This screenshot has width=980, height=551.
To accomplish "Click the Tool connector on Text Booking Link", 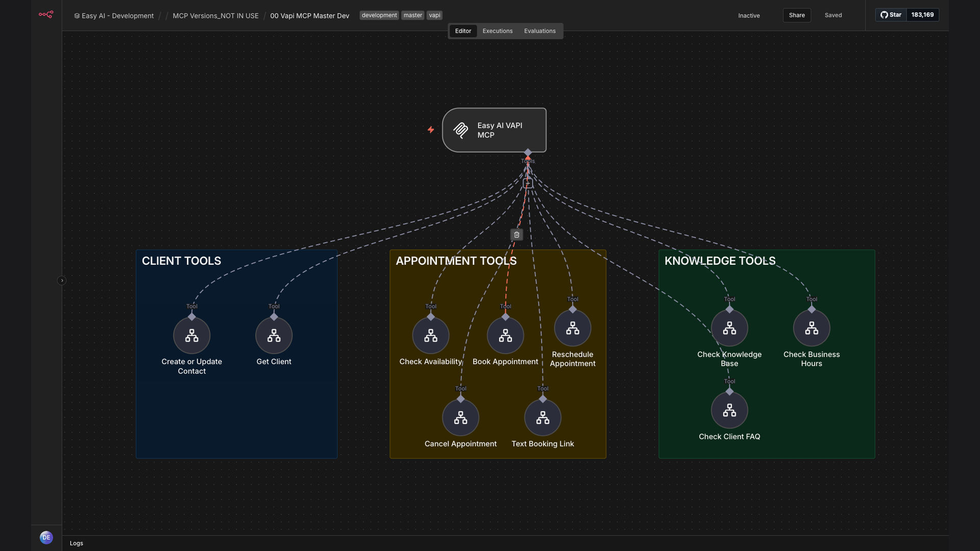I will click(x=543, y=399).
